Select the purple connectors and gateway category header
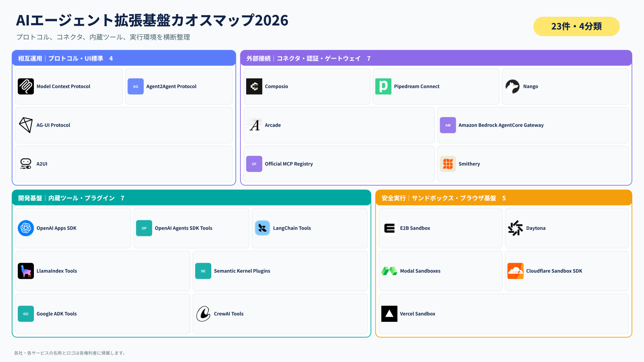 [x=436, y=58]
